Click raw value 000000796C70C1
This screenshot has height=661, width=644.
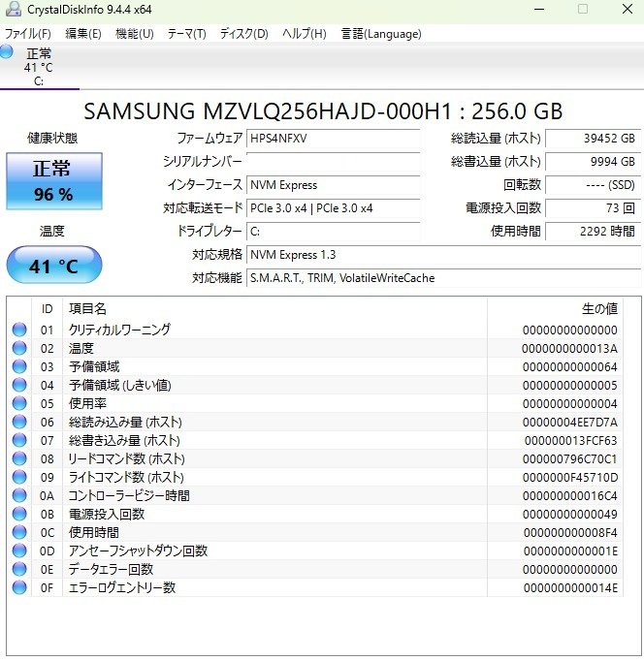coord(569,459)
